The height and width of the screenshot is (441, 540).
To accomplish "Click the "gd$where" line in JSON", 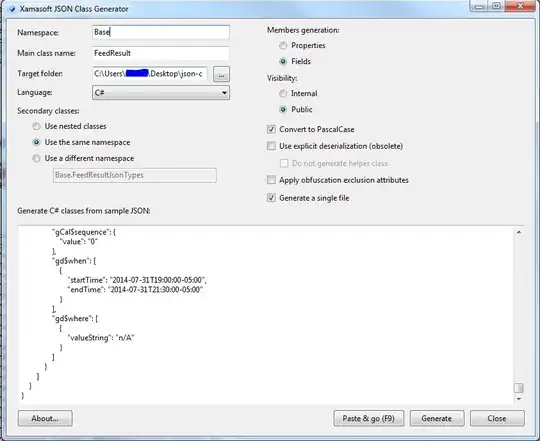I will (75, 318).
